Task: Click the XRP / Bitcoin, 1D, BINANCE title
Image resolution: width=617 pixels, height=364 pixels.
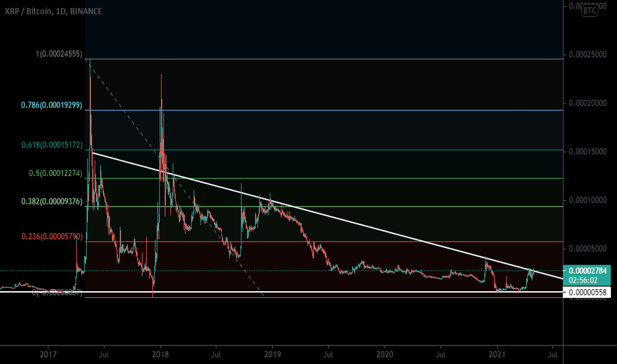Action: [53, 11]
